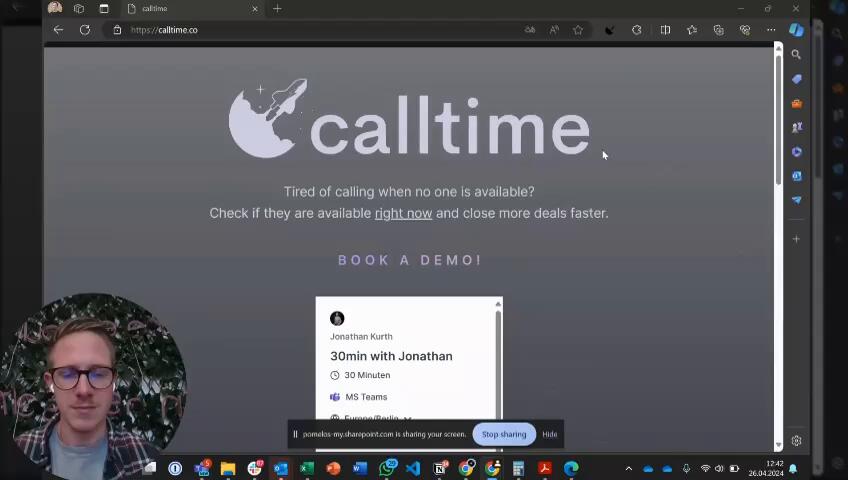This screenshot has height=480, width=848.
Task: Go back using the browser back arrow
Action: click(58, 30)
